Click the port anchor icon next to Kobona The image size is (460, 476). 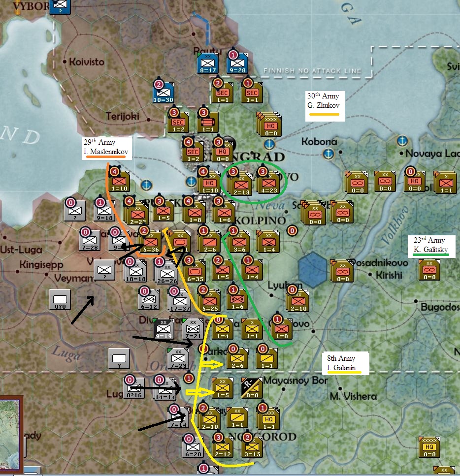tap(328, 154)
